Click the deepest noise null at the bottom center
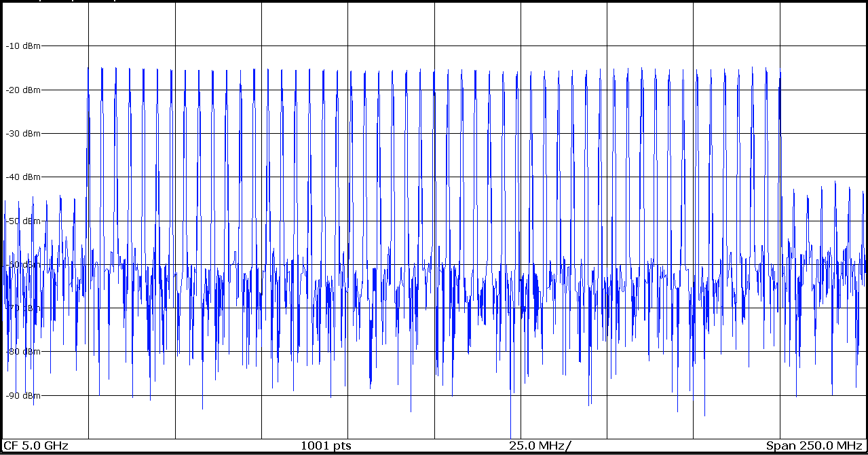The width and height of the screenshot is (868, 455). (x=510, y=435)
